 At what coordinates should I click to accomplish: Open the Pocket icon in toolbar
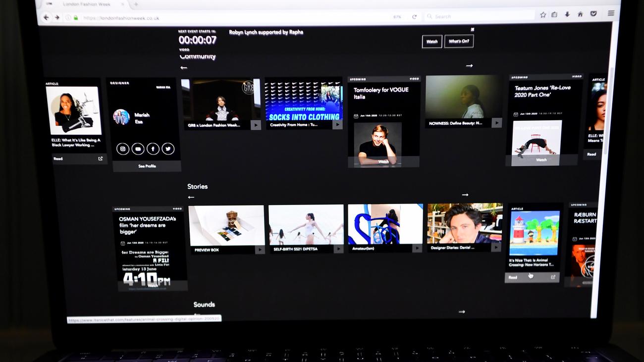pyautogui.click(x=593, y=14)
